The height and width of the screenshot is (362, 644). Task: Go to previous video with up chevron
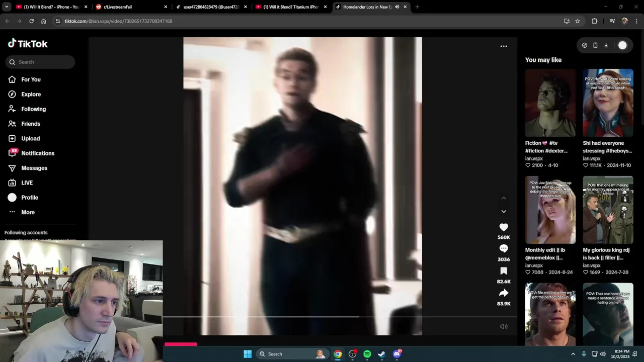point(504,198)
